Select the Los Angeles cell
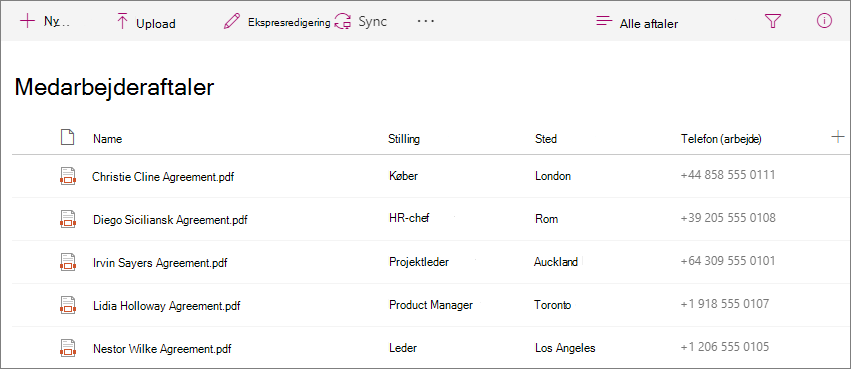 tap(565, 348)
